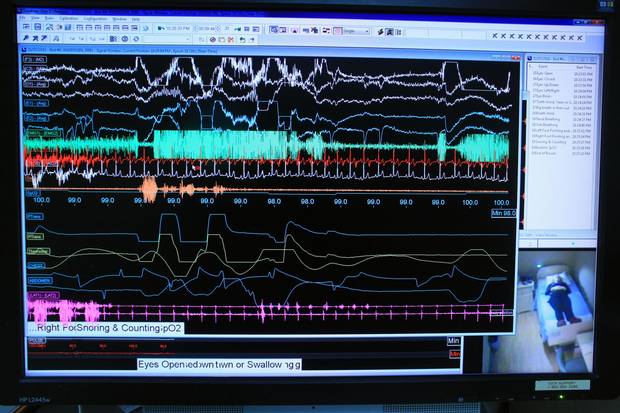Click the white Min button in lower panel
Viewport: 620px width, 413px height.
pyautogui.click(x=454, y=341)
